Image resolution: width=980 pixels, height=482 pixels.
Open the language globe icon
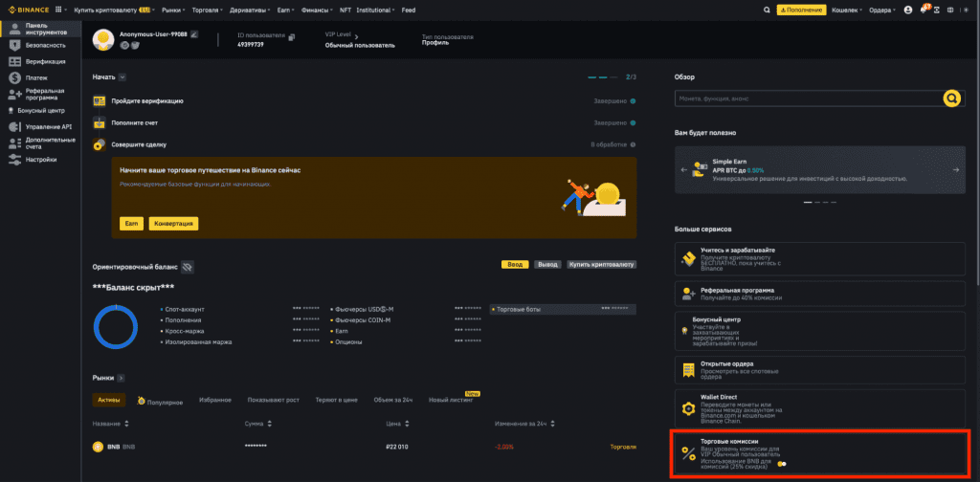click(x=950, y=10)
